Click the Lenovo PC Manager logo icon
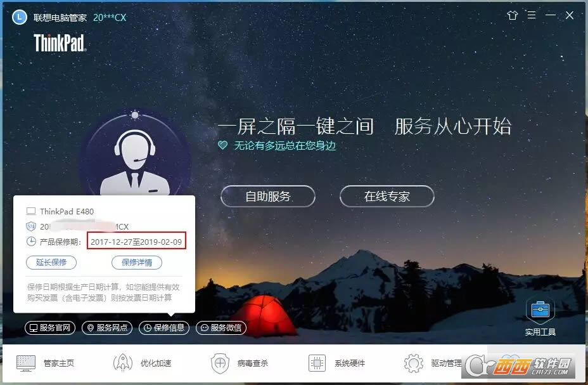The height and width of the screenshot is (385, 588). [20, 17]
